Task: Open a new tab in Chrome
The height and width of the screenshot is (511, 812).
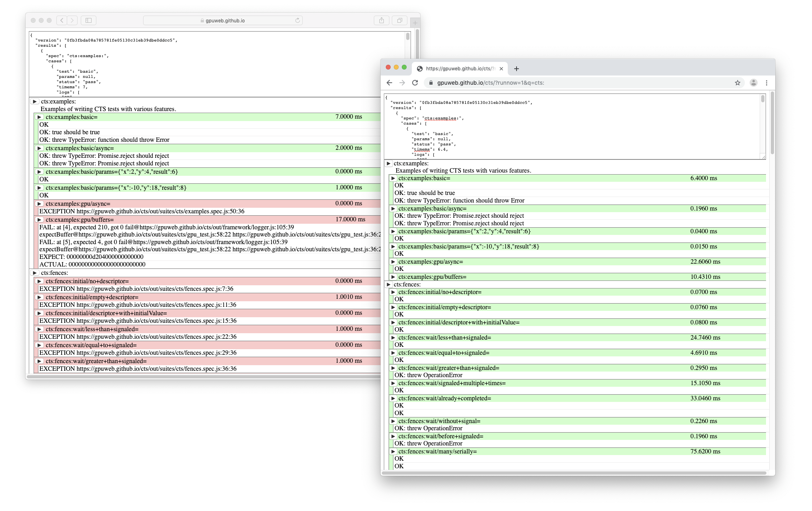Action: (517, 68)
